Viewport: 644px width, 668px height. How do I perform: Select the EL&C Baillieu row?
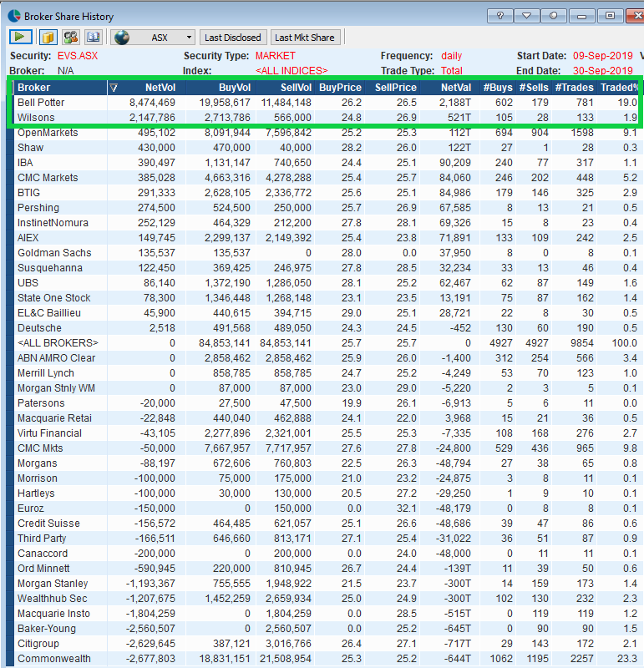pyautogui.click(x=327, y=313)
